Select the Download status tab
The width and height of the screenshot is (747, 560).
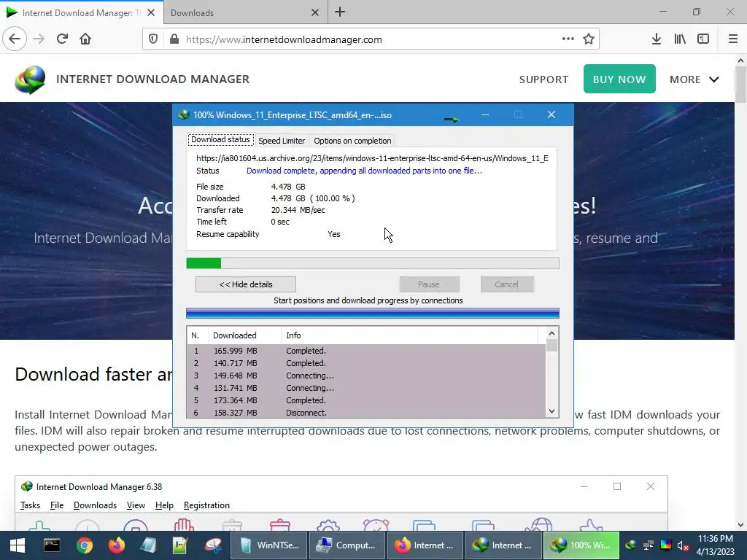tap(220, 139)
